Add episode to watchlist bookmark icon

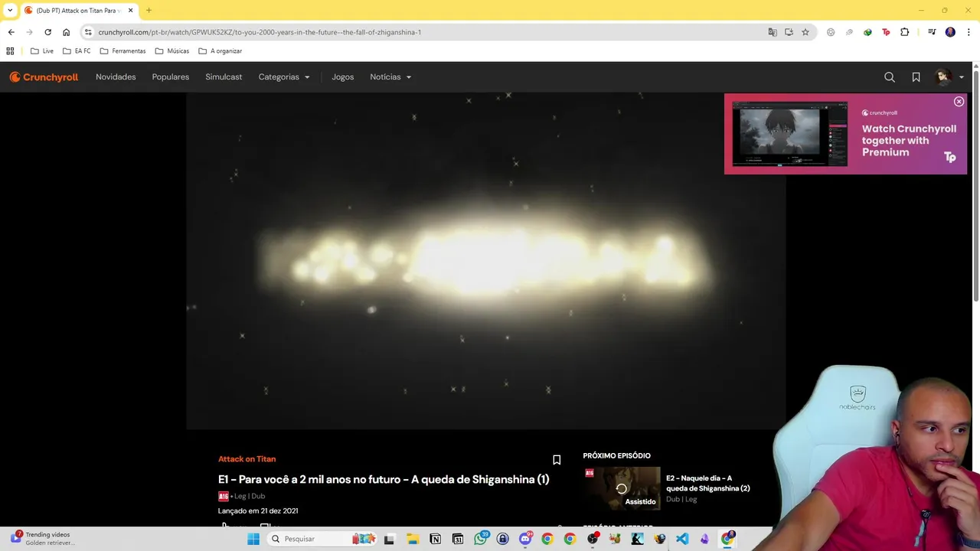point(557,460)
